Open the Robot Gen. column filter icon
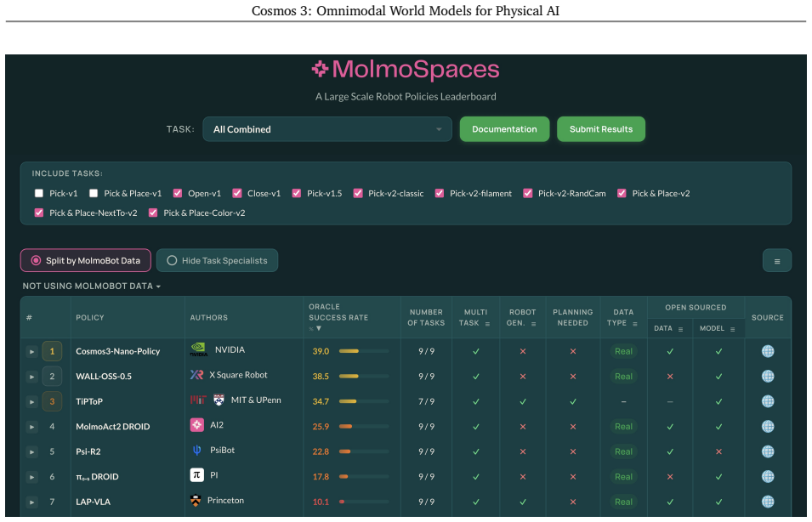 pyautogui.click(x=533, y=324)
